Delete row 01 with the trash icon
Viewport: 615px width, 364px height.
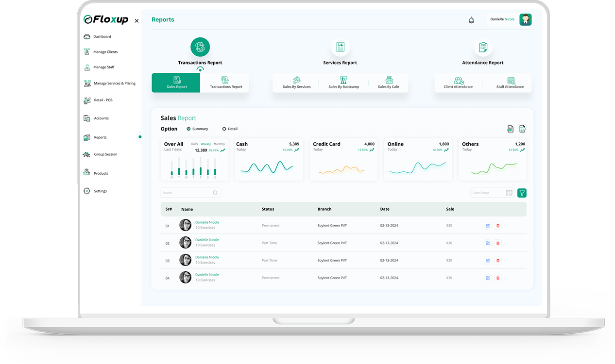[498, 226]
